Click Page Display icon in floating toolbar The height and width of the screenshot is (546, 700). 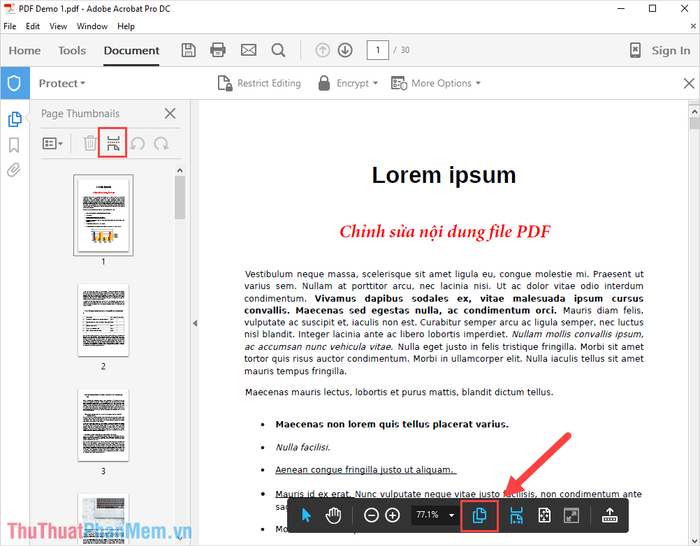coord(479,515)
